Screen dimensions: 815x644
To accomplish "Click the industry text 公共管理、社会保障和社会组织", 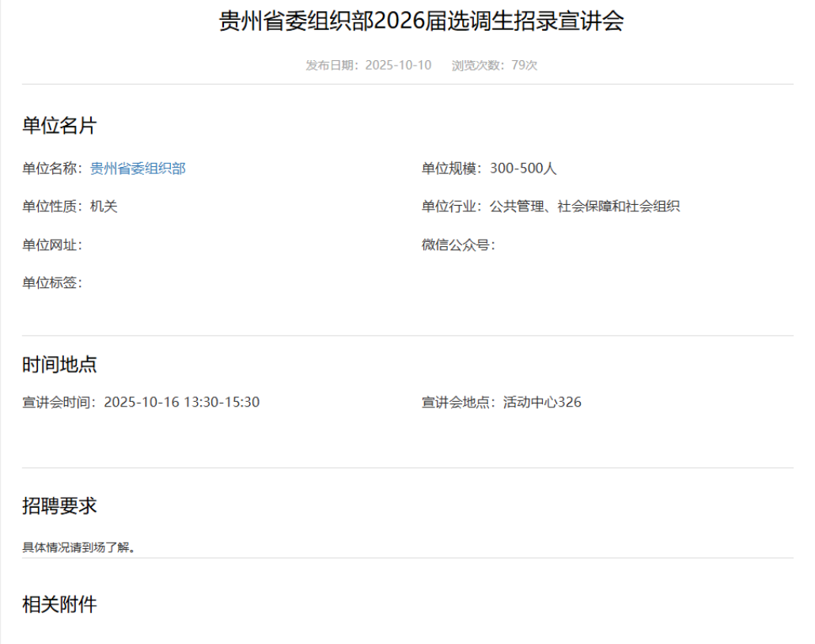I will [584, 206].
